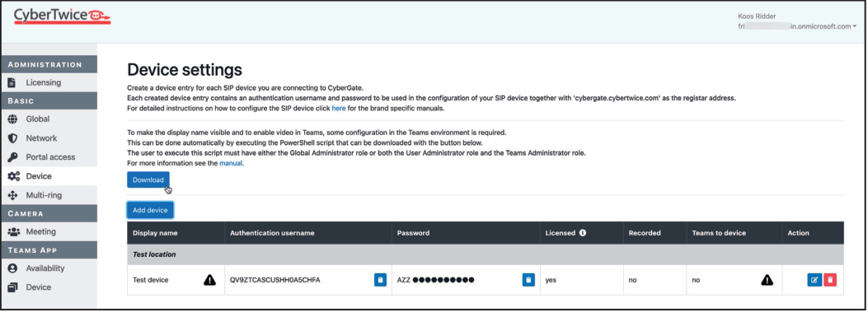
Task: Copy the authentication username to clipboard
Action: (x=380, y=280)
